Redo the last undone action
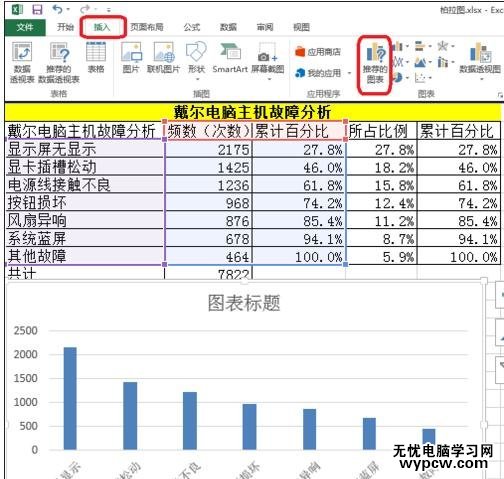Viewport: 504px width, 479px height. click(86, 9)
